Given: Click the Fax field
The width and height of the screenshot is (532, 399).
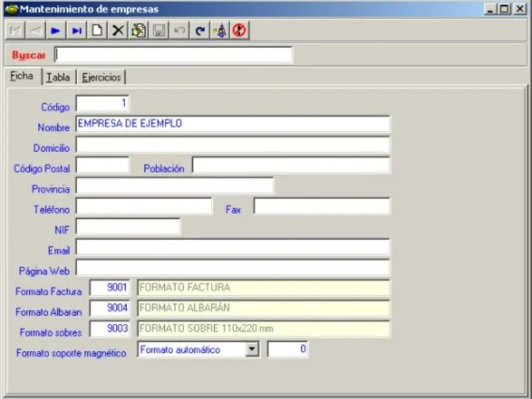Looking at the screenshot, I should (x=322, y=206).
